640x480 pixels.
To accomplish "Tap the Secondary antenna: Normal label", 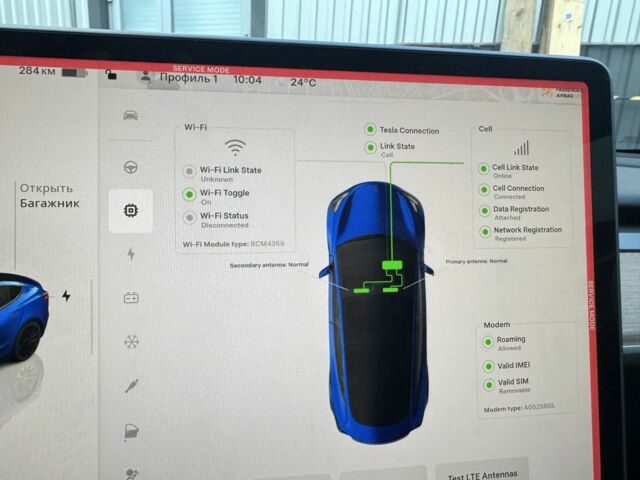I will coord(269,265).
